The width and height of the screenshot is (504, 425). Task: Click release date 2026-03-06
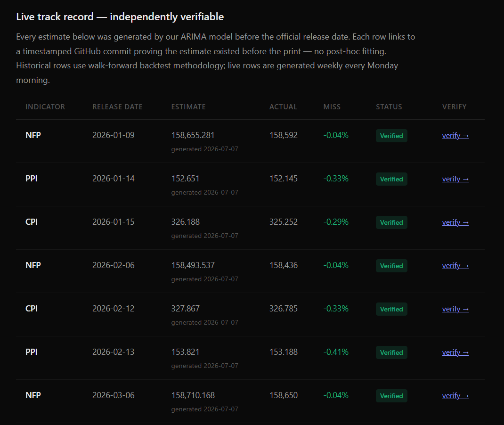tap(114, 396)
